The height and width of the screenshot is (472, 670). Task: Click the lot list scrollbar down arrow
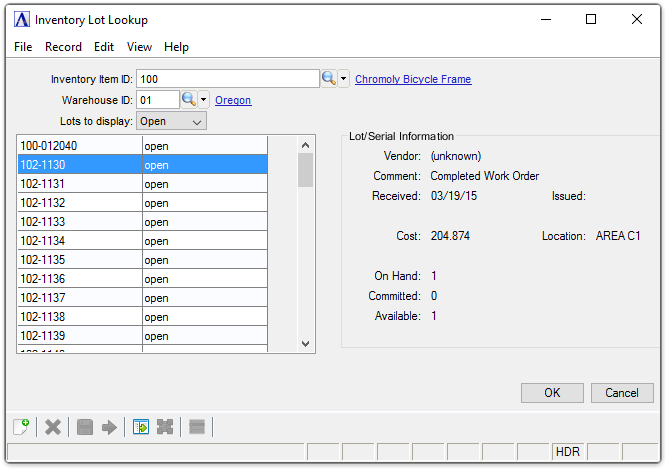(x=306, y=343)
